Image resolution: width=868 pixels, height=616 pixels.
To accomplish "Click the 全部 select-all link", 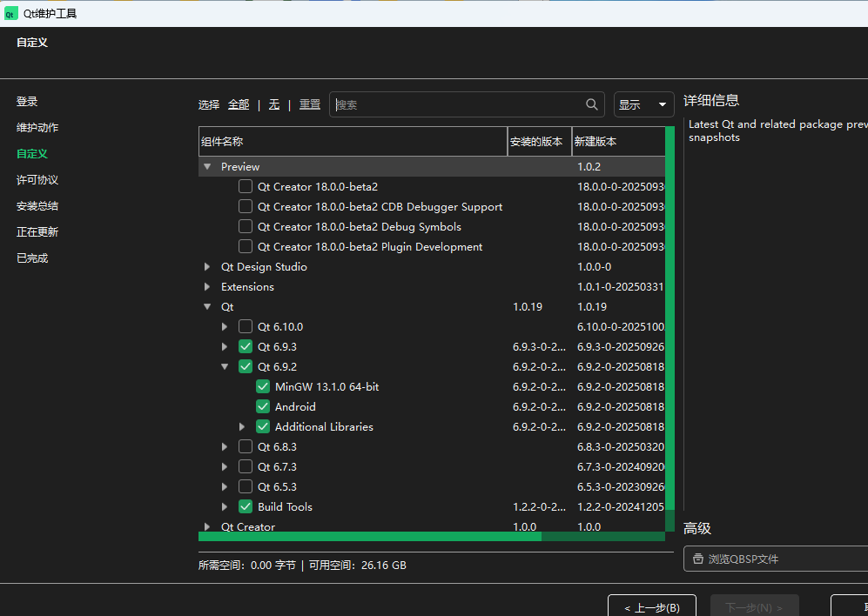I will tap(239, 104).
